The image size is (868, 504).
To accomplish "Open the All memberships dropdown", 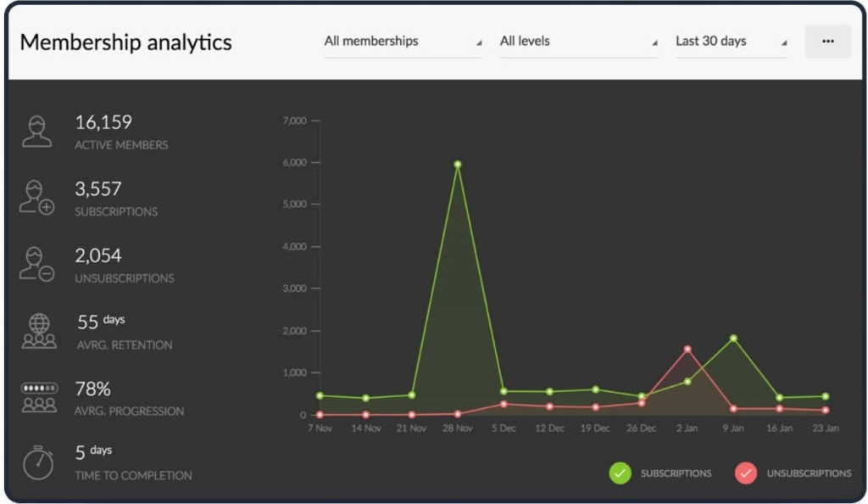I will pos(403,41).
